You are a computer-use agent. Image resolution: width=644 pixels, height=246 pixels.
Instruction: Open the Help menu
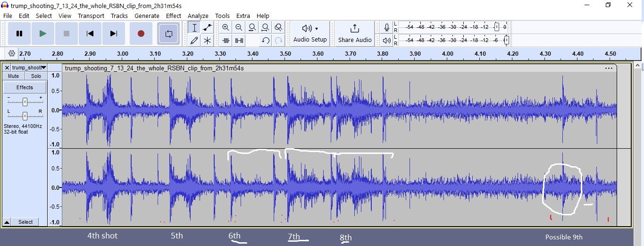click(263, 16)
